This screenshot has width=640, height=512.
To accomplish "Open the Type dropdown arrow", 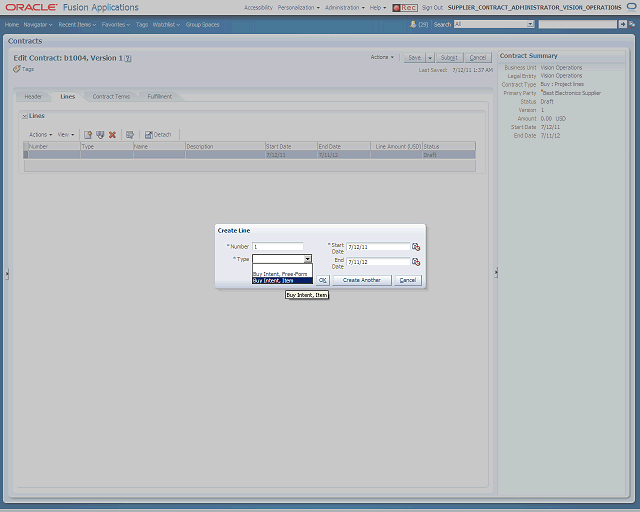I will tap(308, 259).
